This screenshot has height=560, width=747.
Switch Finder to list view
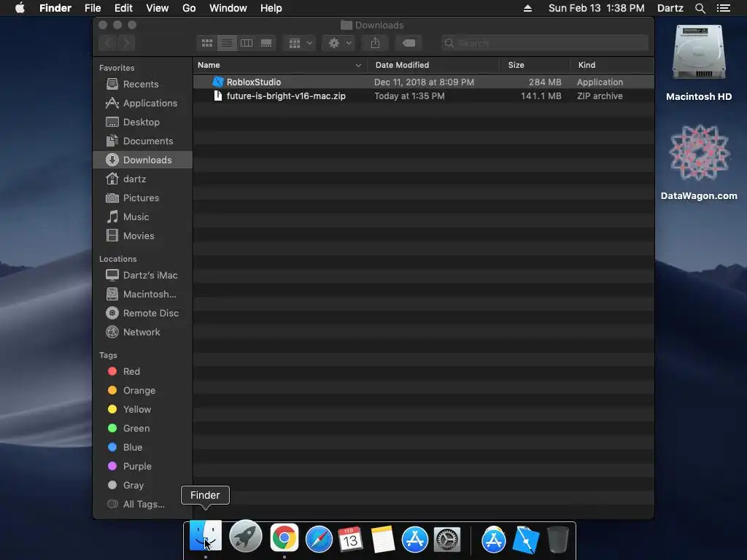click(x=227, y=43)
